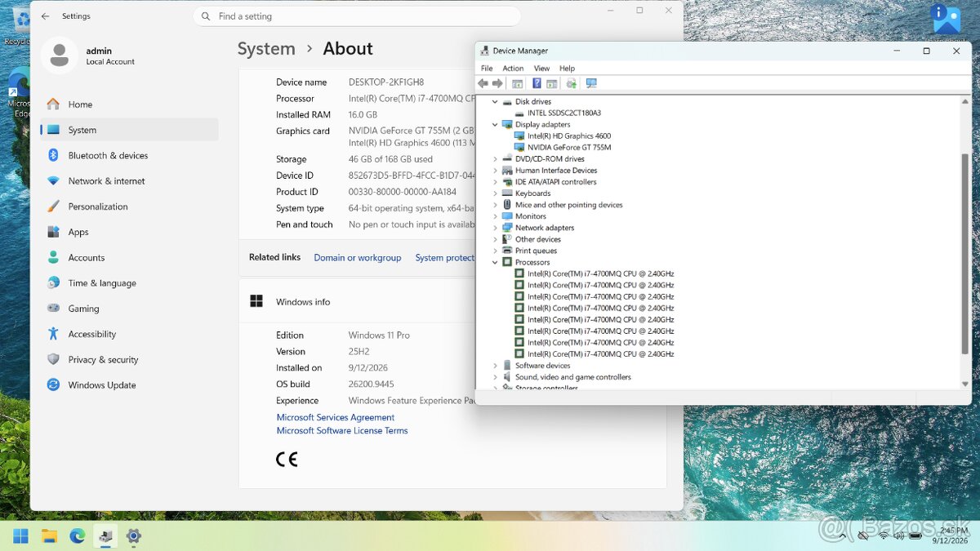Open the blue Help question-mark toolbar icon
This screenshot has width=980, height=551.
pos(537,83)
